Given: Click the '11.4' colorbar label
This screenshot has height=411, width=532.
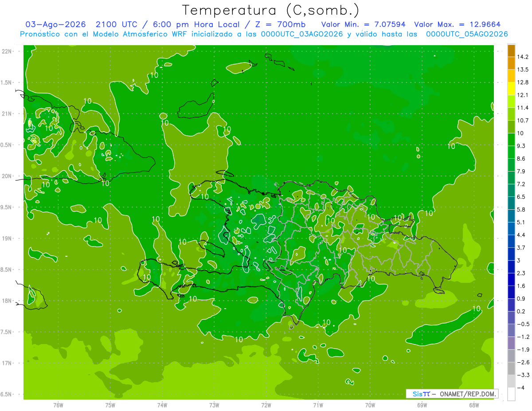Looking at the screenshot, I should point(523,108).
